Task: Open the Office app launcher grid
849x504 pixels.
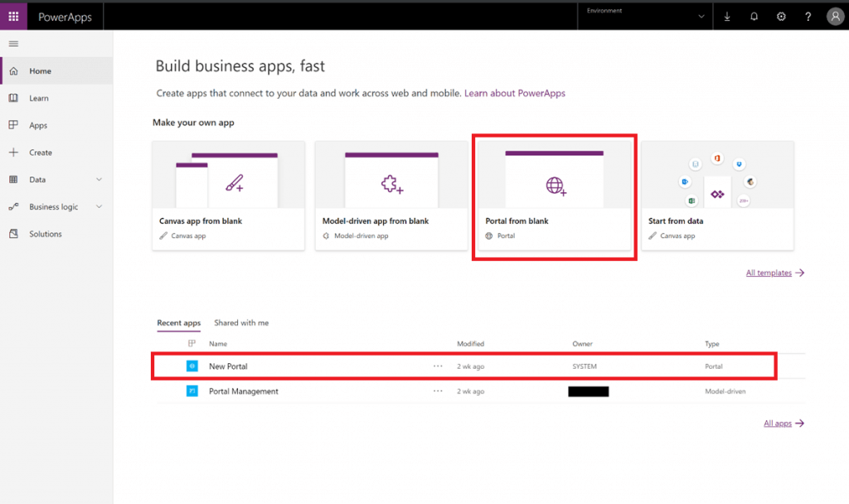Action: (x=12, y=16)
